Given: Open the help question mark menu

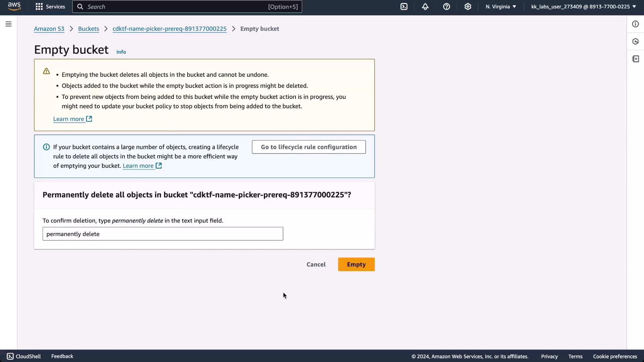Looking at the screenshot, I should point(446,7).
